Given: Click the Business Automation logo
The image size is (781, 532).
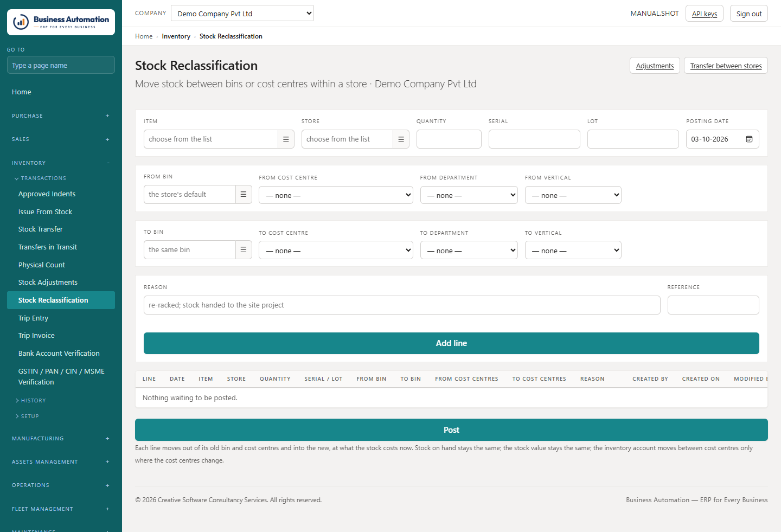Looking at the screenshot, I should pyautogui.click(x=61, y=22).
